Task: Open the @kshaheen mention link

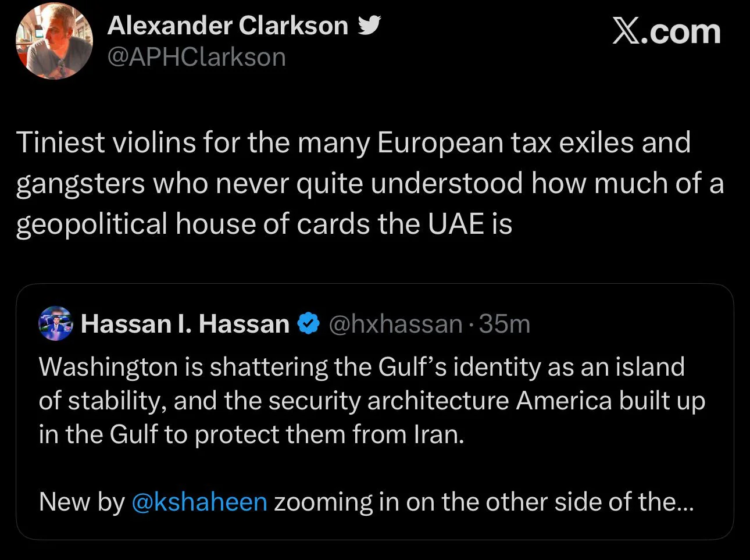Action: (x=199, y=501)
